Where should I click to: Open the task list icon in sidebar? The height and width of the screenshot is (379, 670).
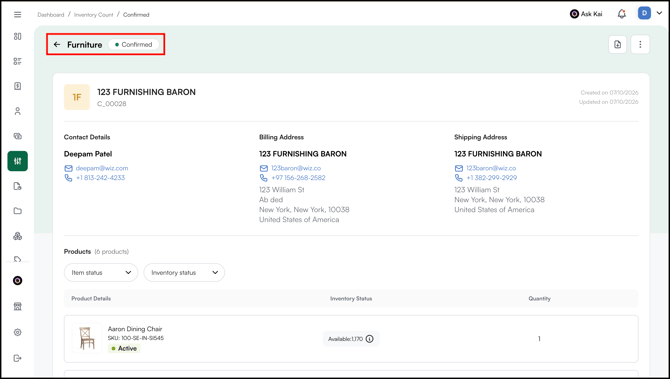point(18,61)
